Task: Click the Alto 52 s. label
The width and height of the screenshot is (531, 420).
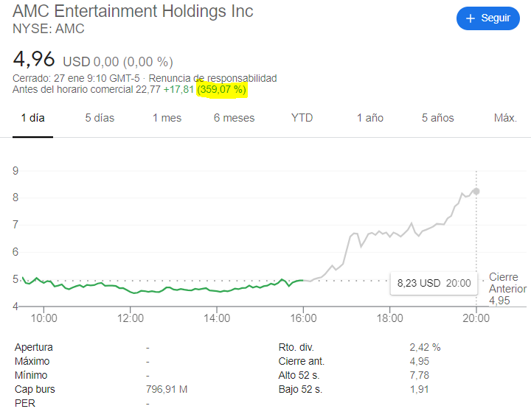Action: pos(299,375)
